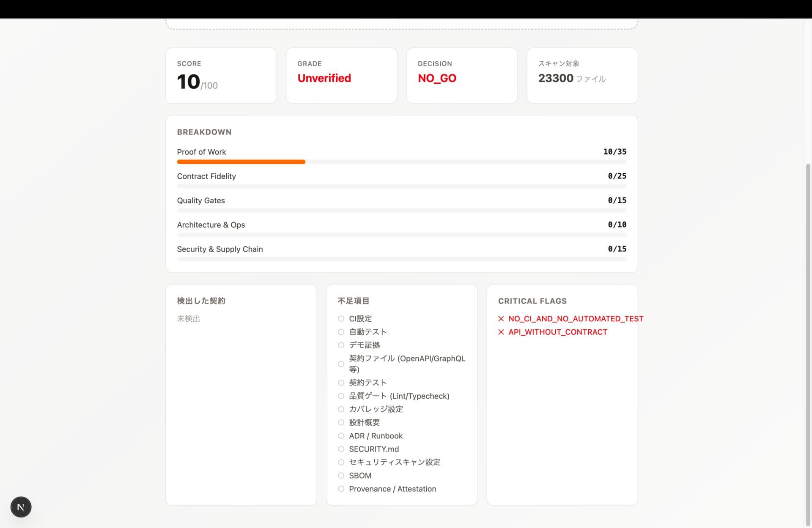This screenshot has height=528, width=812.
Task: Click the circle bullet beside CI設定
Action: pos(341,319)
